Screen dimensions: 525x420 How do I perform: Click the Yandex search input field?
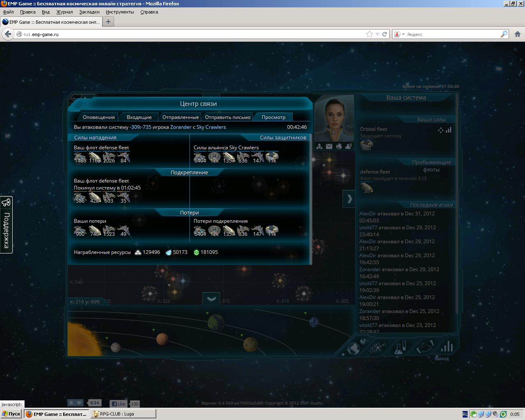click(452, 34)
